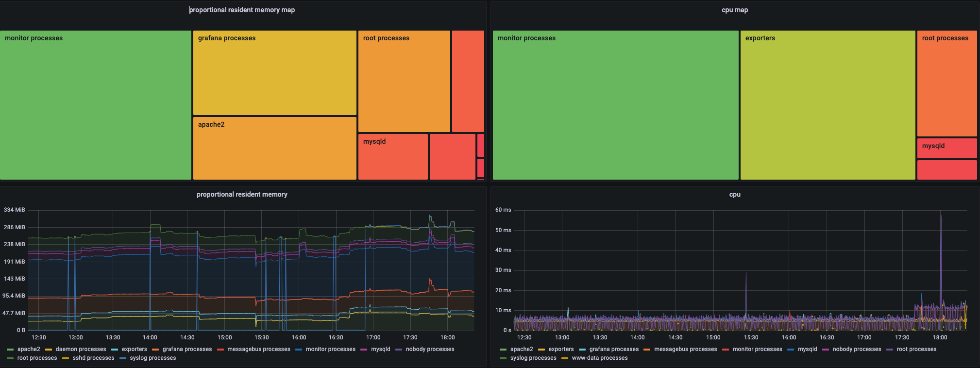Screen dimensions: 980x368
Task: Toggle monitor processes series in memory legend
Action: click(x=330, y=349)
